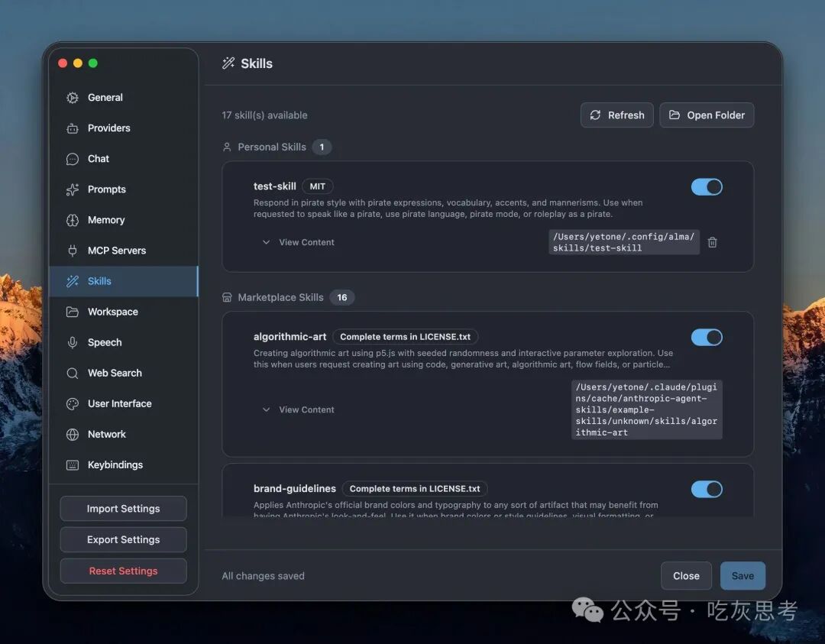Click Export Settings button
This screenshot has width=825, height=644.
(x=124, y=540)
